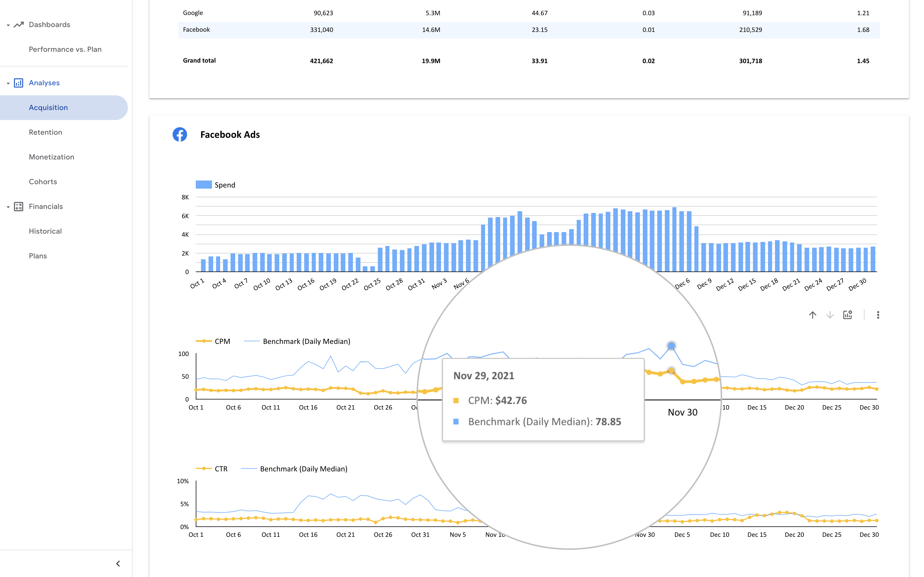The height and width of the screenshot is (577, 924).
Task: Collapse the Analyses section chevron
Action: coord(8,83)
